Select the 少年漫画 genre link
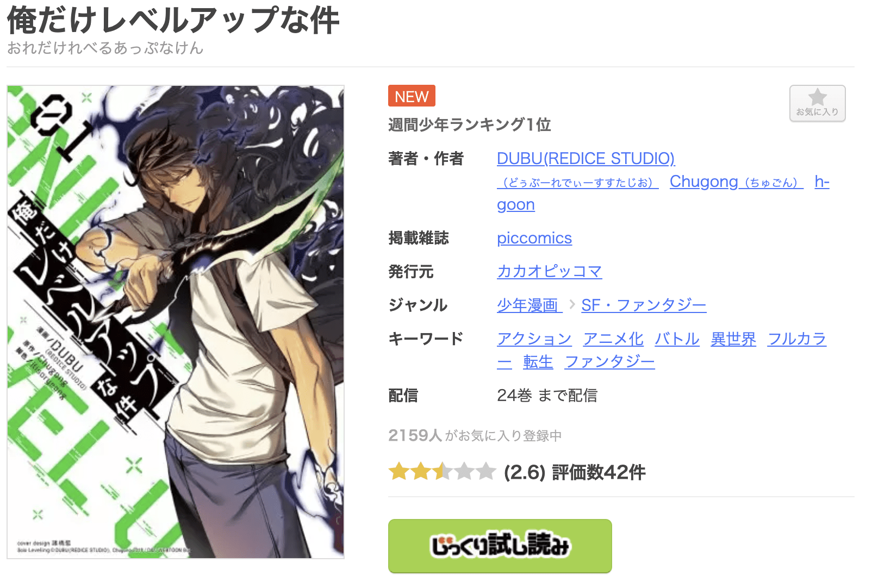This screenshot has width=872, height=588. [529, 305]
